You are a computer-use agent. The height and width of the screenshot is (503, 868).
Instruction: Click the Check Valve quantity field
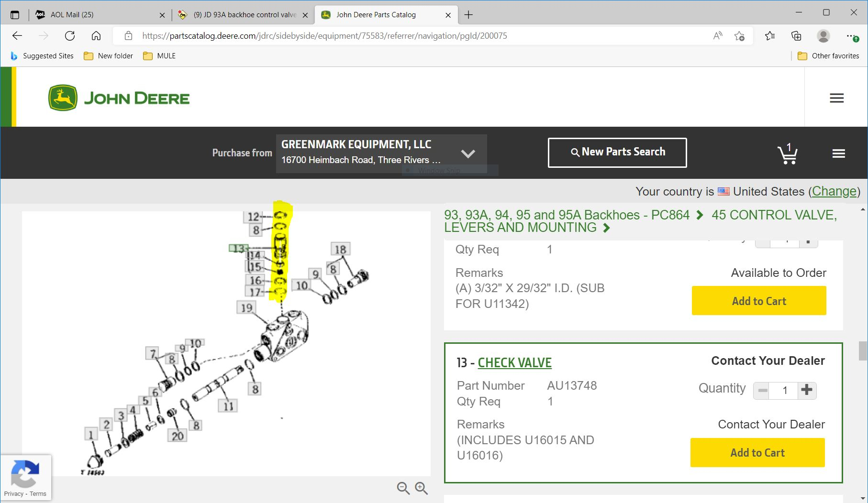785,391
